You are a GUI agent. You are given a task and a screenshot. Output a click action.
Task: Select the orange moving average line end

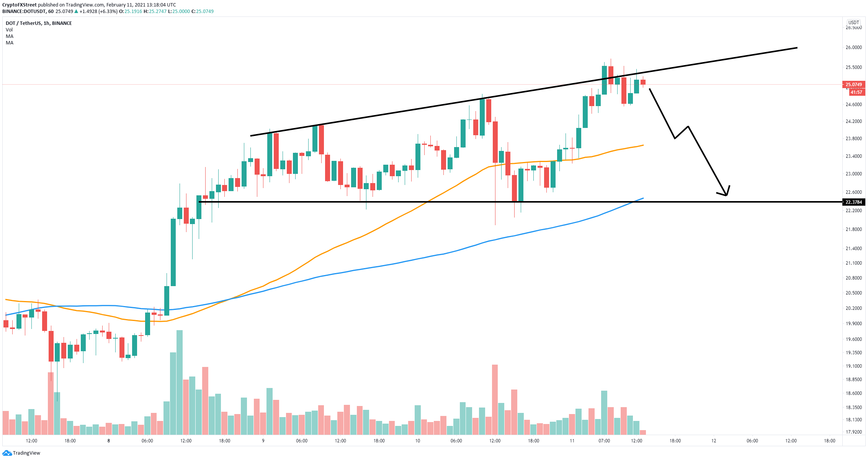coord(642,146)
